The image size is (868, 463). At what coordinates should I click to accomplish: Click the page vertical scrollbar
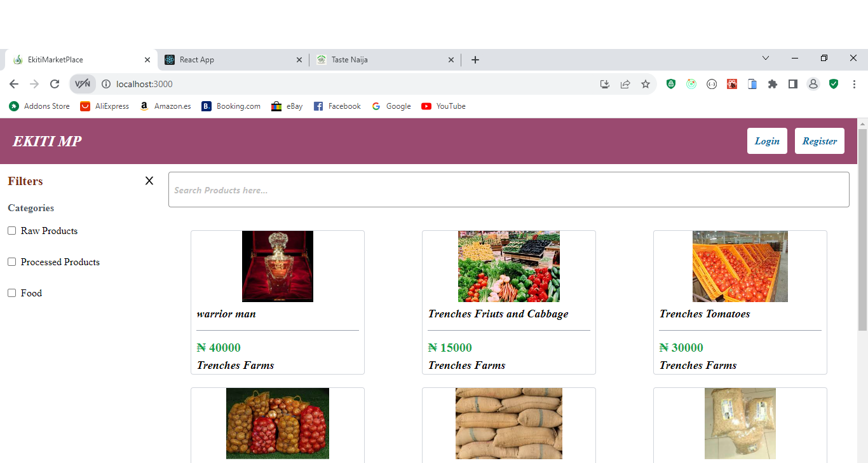click(x=862, y=229)
